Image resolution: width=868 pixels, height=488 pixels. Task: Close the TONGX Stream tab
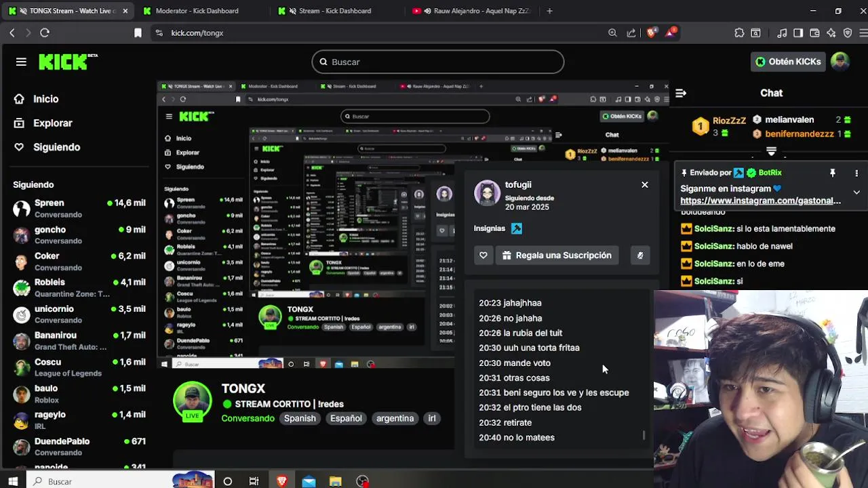(x=125, y=11)
